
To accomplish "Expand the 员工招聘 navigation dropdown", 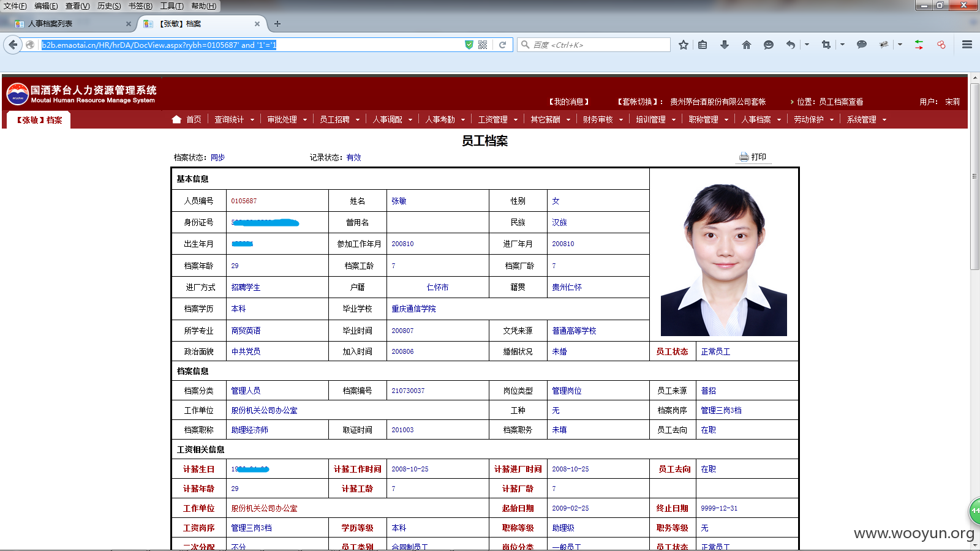I will [358, 120].
